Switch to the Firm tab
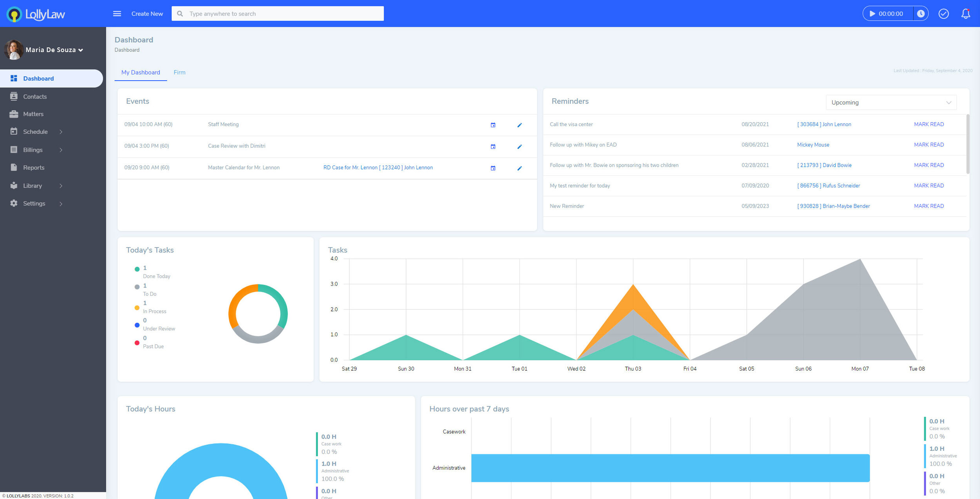The image size is (980, 499). coord(180,72)
